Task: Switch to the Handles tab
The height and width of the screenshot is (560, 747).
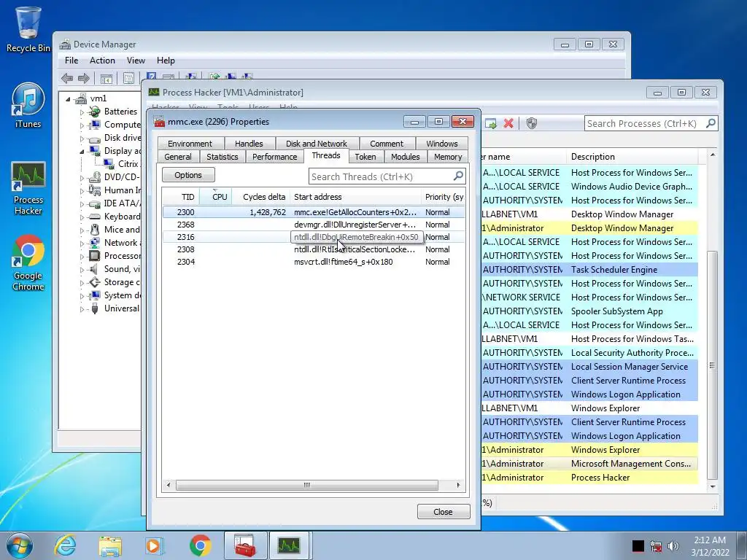Action: 249,144
